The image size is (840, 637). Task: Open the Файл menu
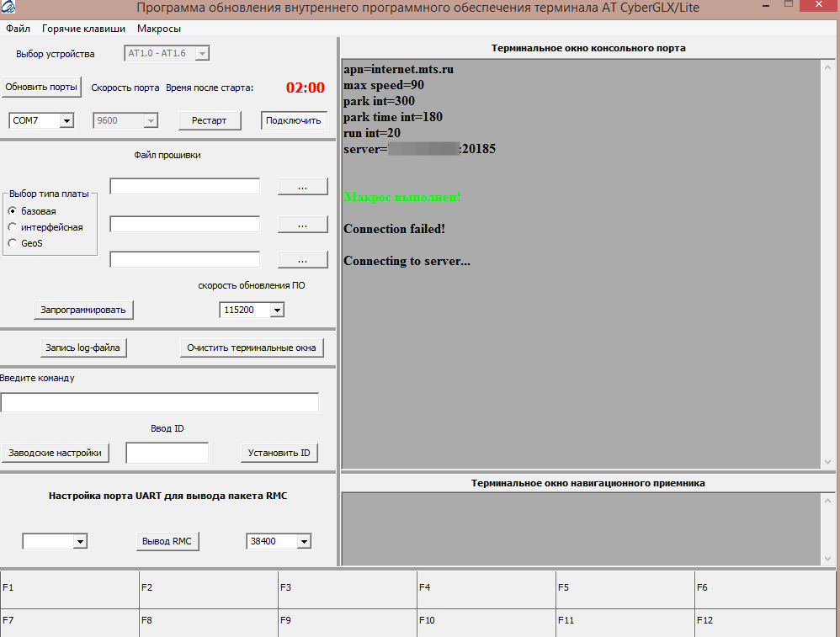point(18,29)
